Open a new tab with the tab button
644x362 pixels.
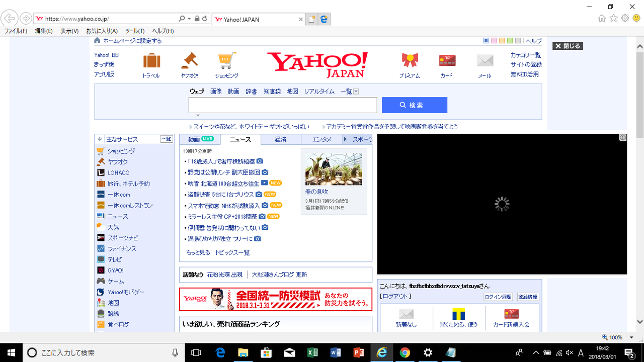click(x=312, y=19)
